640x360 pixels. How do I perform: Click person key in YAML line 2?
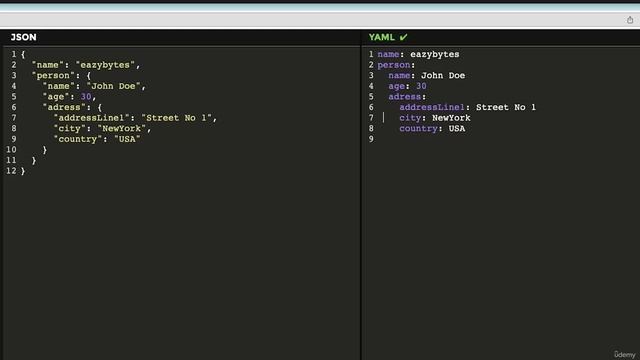394,65
